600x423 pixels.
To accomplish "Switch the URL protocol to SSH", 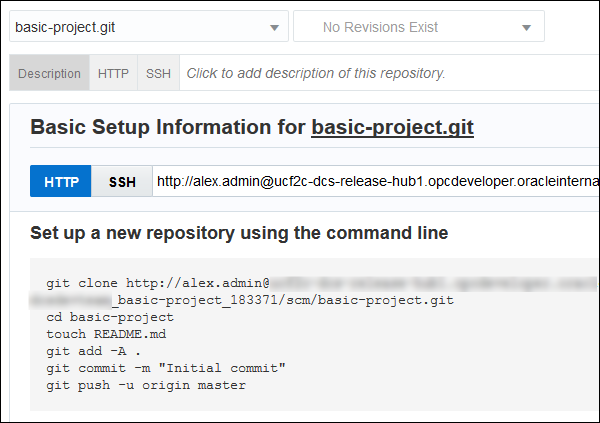I will (x=122, y=182).
